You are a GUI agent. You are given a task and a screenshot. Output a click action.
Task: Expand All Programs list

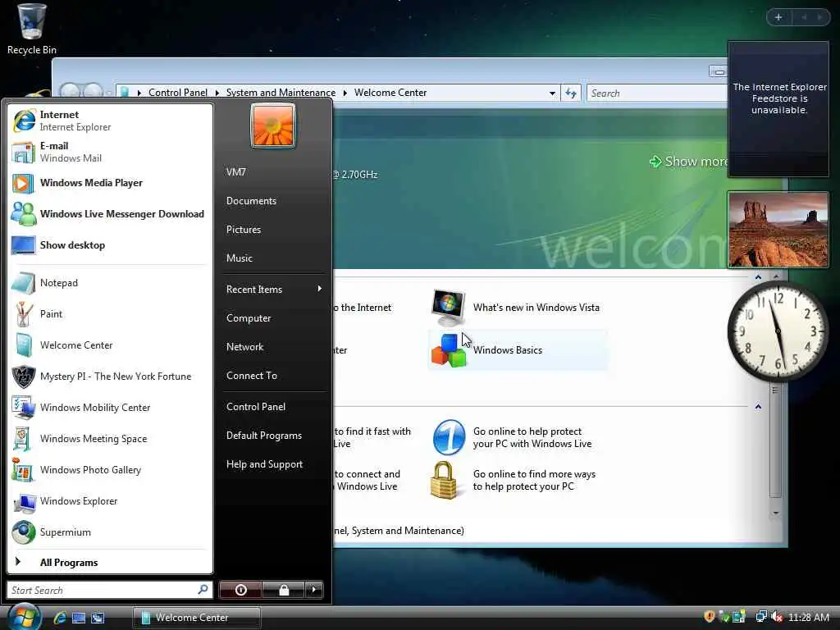[110, 562]
